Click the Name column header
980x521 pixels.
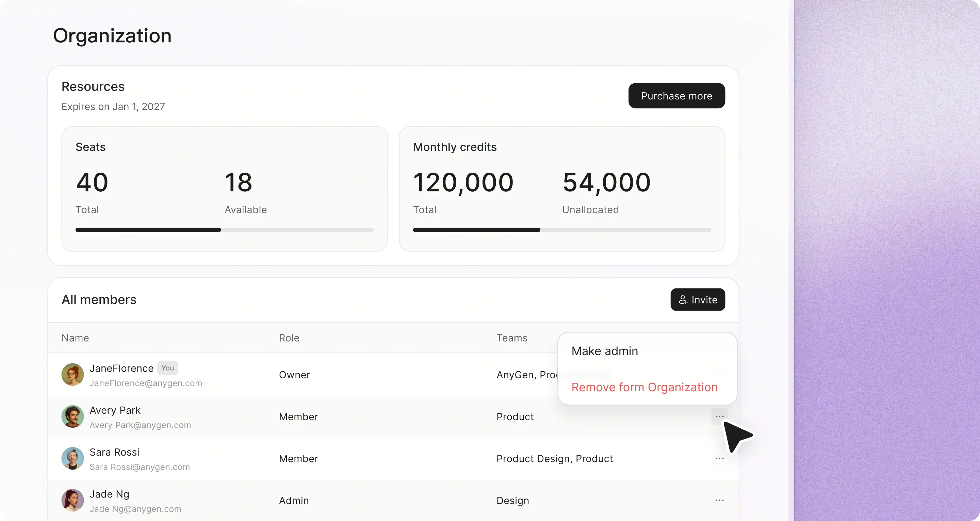tap(75, 338)
